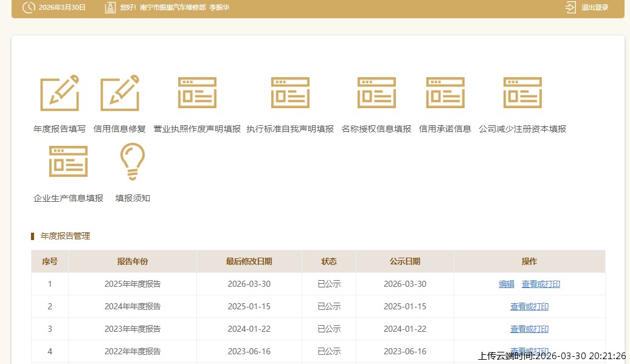Image resolution: width=630 pixels, height=364 pixels.
Task: Open 企业生产信息填报 icon
Action: pos(68,162)
